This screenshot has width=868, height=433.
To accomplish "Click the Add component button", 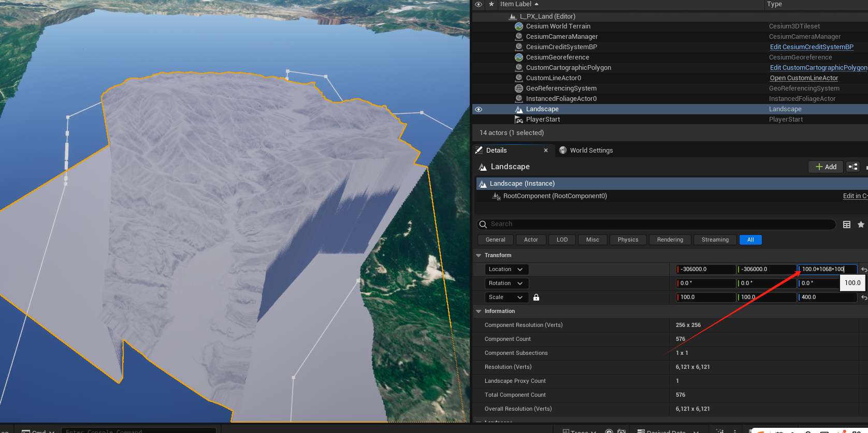I will click(826, 167).
